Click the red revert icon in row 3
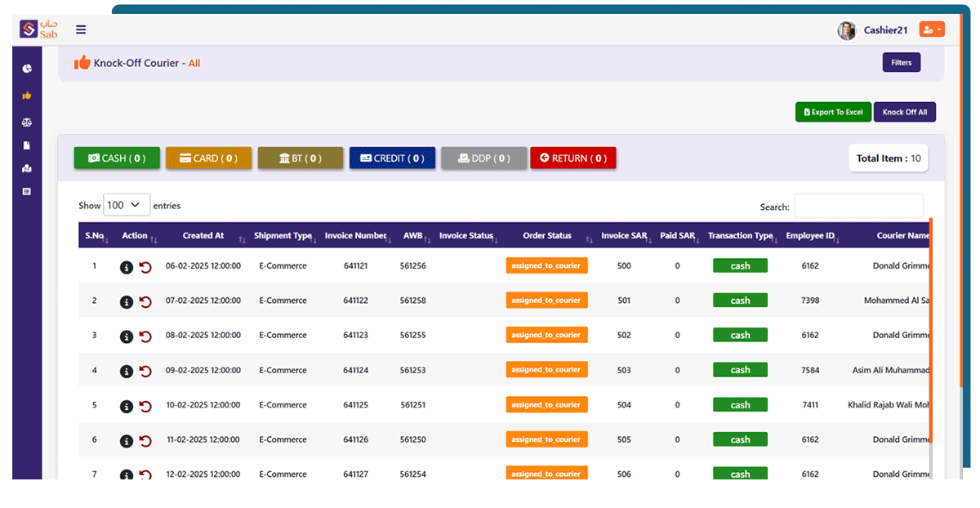The width and height of the screenshot is (980, 508). coord(145,336)
